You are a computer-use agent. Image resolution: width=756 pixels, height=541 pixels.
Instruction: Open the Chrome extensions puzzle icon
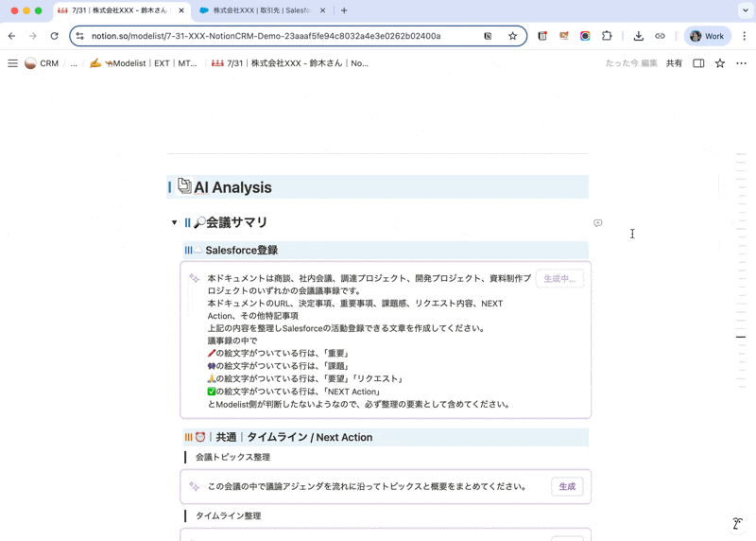pos(607,36)
